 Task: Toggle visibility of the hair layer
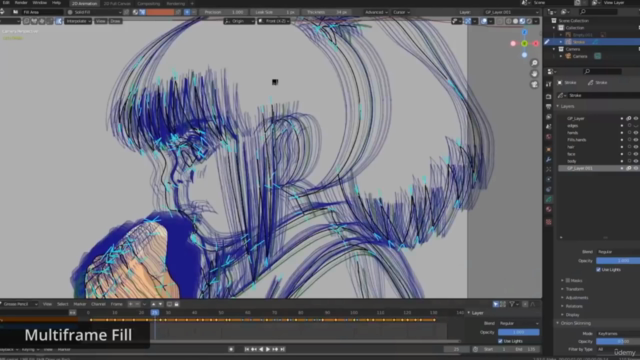point(636,147)
